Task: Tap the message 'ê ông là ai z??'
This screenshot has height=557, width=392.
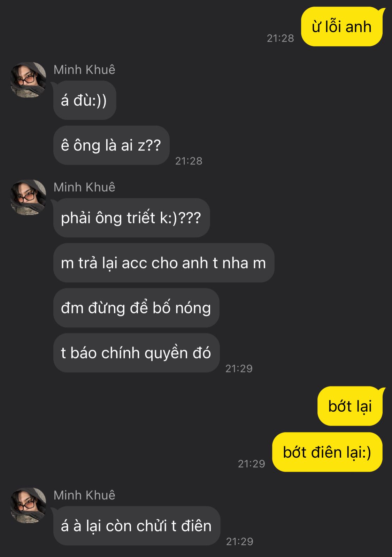Action: pyautogui.click(x=112, y=145)
